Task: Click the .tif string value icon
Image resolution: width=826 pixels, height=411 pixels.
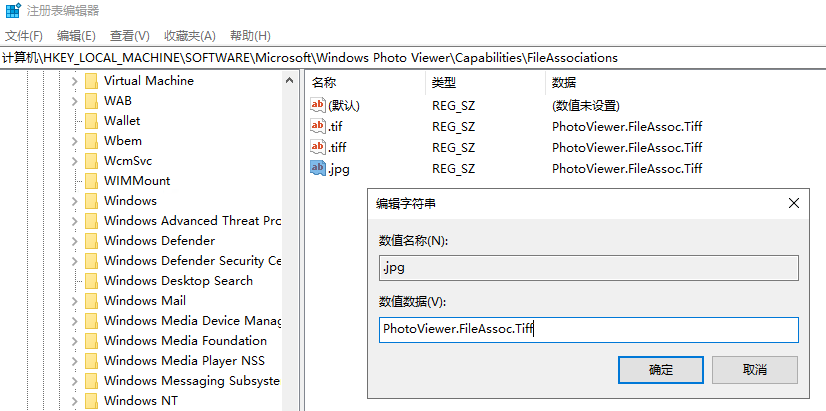Action: point(318,126)
